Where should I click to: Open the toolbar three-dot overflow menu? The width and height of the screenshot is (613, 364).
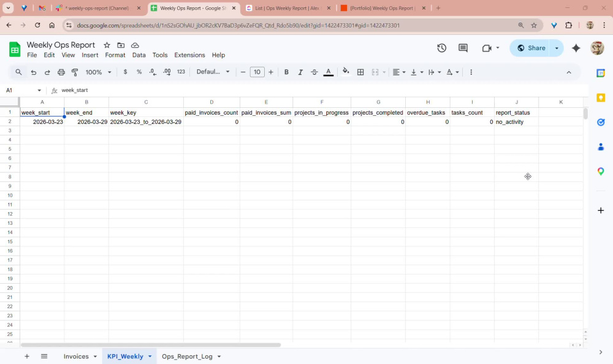471,72
